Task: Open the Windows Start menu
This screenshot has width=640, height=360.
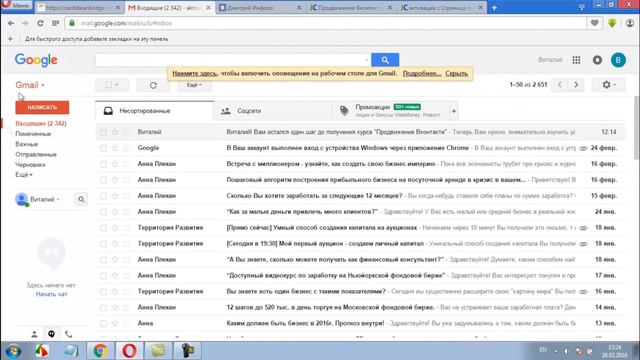Action: [x=13, y=351]
